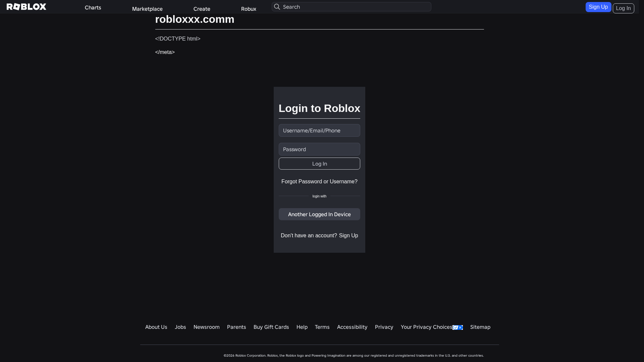Open the Forgot Password or Username link
The height and width of the screenshot is (362, 644).
pyautogui.click(x=319, y=181)
